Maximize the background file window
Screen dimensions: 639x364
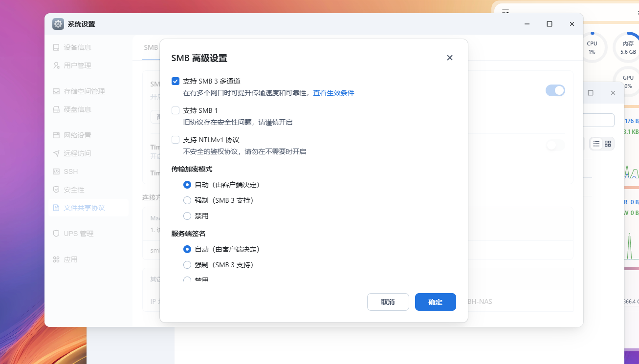pos(591,93)
